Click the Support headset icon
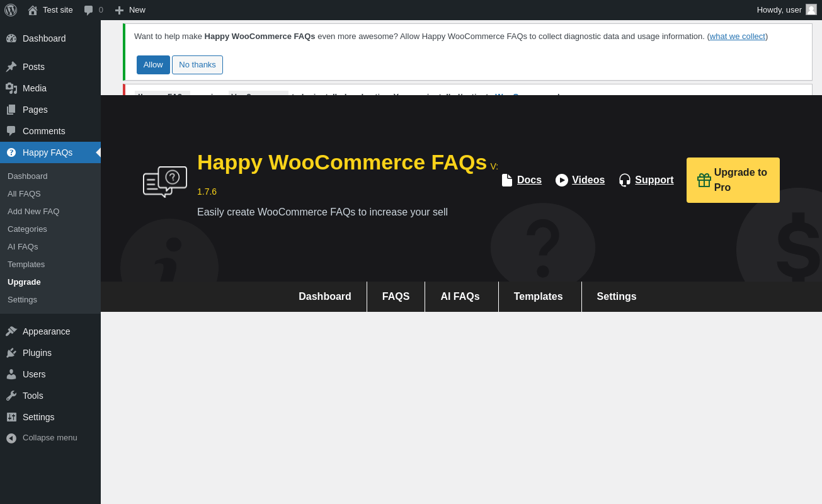This screenshot has height=504, width=822. 625,180
